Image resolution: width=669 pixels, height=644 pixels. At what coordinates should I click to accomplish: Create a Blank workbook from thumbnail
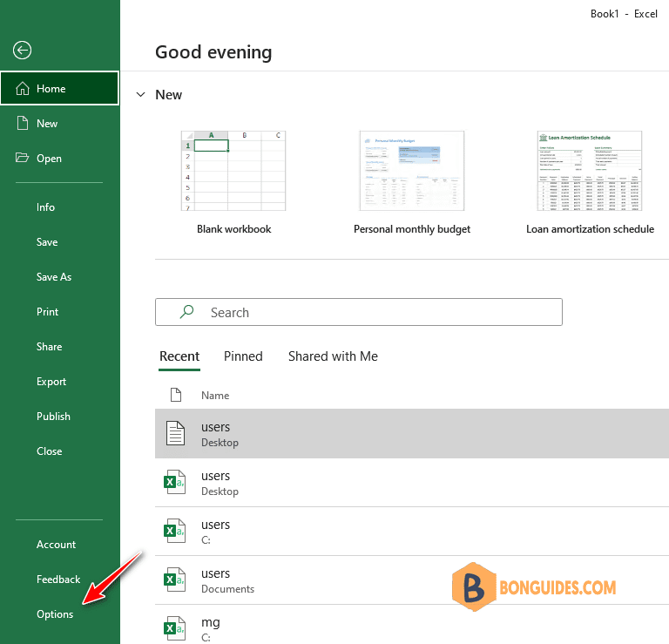coord(233,171)
